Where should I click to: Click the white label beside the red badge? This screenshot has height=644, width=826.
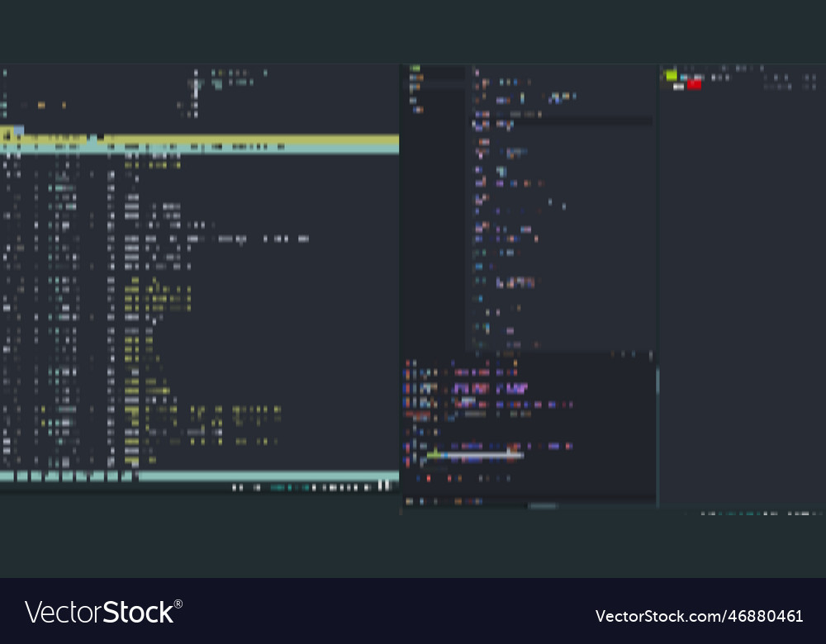click(x=679, y=86)
